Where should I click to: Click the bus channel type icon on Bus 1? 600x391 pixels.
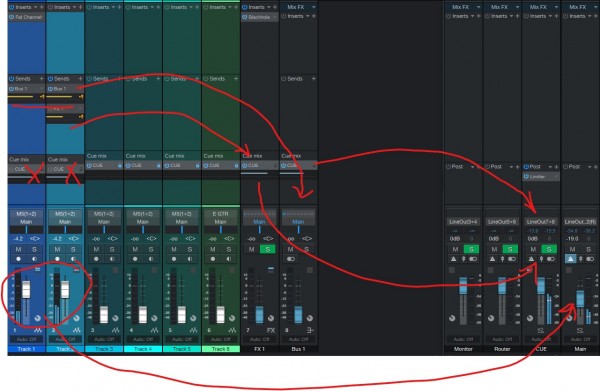(310, 330)
